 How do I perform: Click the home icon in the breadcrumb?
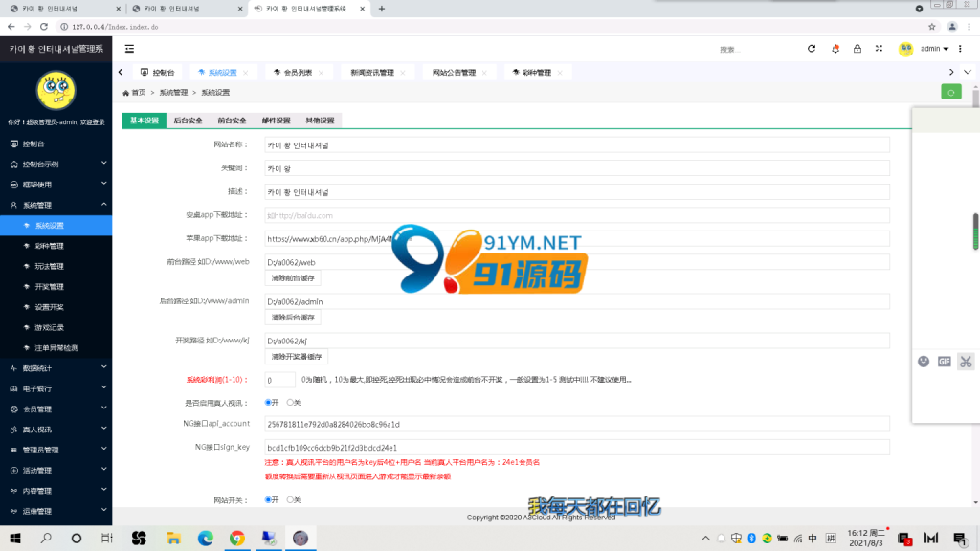point(125,93)
